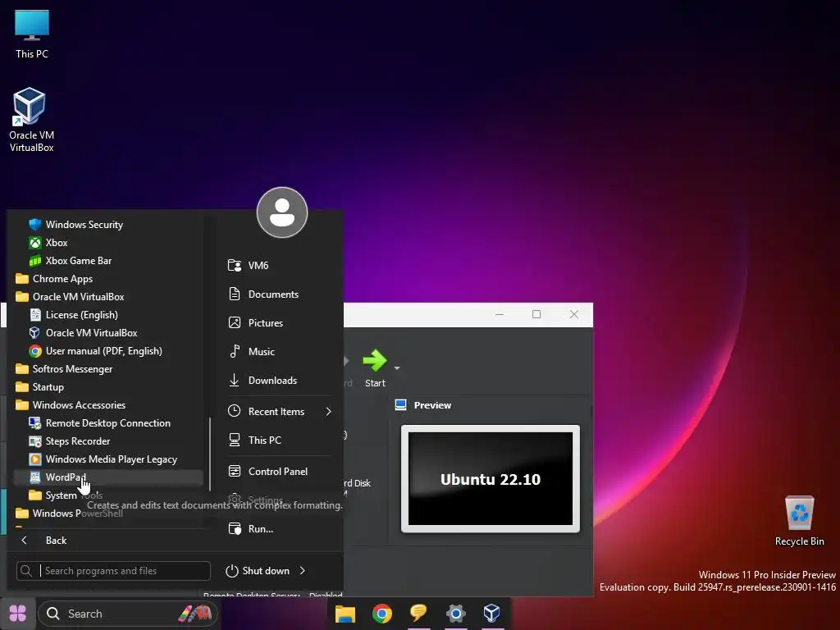Open the Settings gear app on taskbar

(455, 614)
